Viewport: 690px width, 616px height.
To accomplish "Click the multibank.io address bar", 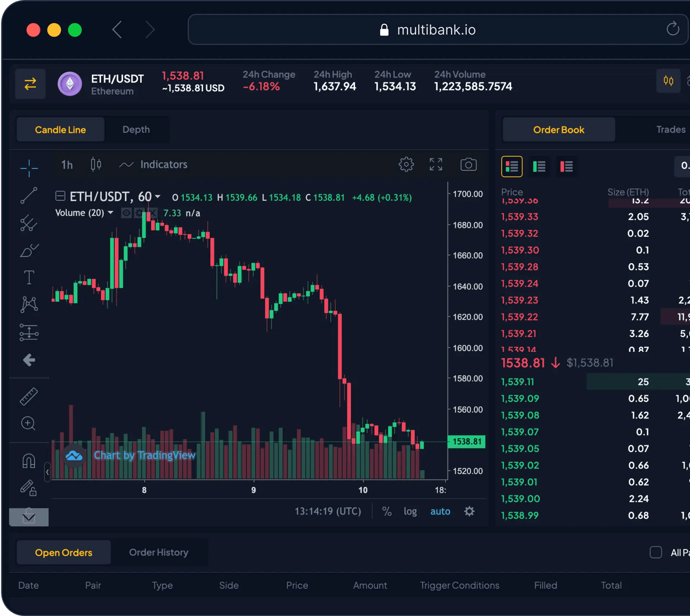I will point(437,29).
